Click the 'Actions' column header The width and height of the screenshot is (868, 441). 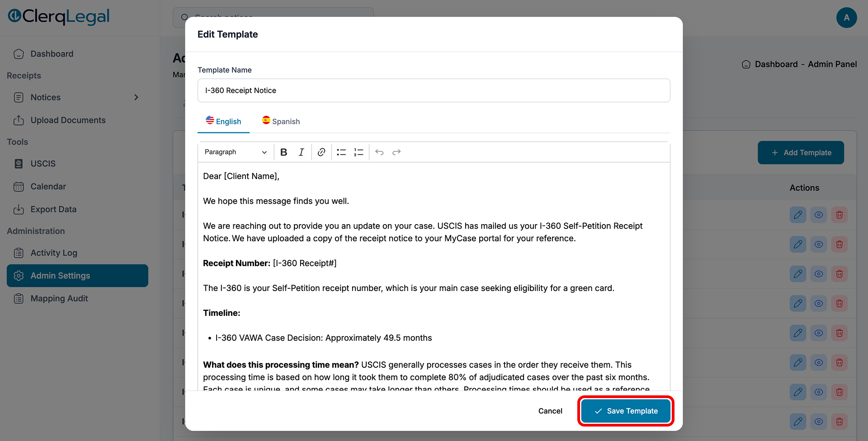click(x=804, y=188)
